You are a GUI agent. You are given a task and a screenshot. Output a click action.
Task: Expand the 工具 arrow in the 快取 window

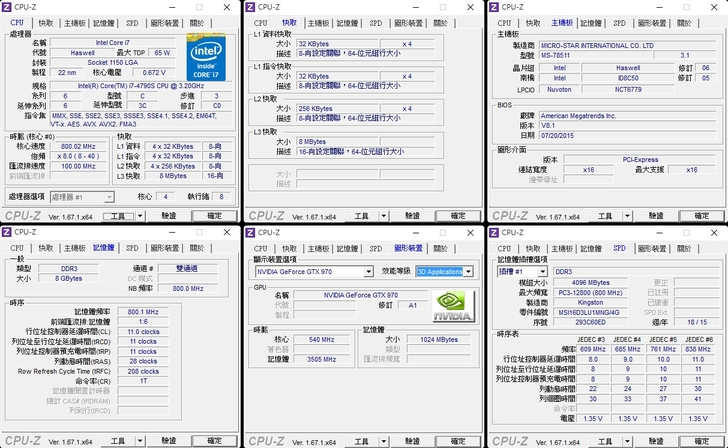pyautogui.click(x=384, y=216)
